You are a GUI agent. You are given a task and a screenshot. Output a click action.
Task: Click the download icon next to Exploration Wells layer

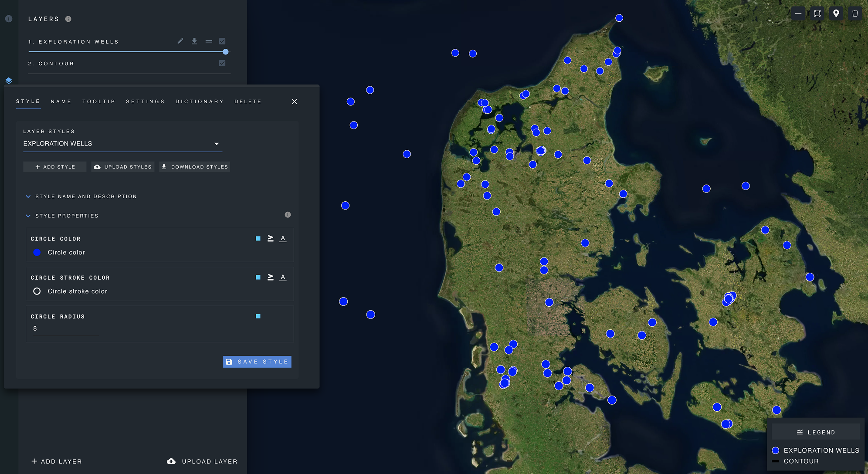coord(194,41)
